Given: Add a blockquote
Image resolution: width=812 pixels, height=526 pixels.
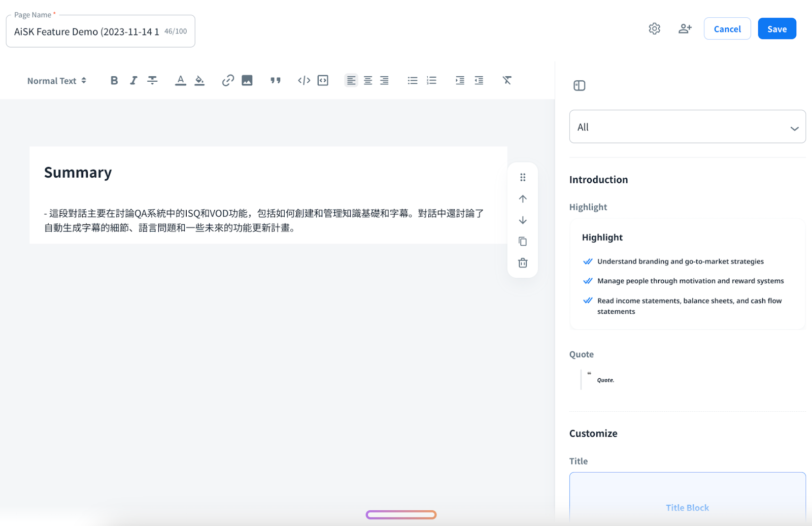Looking at the screenshot, I should (x=276, y=80).
